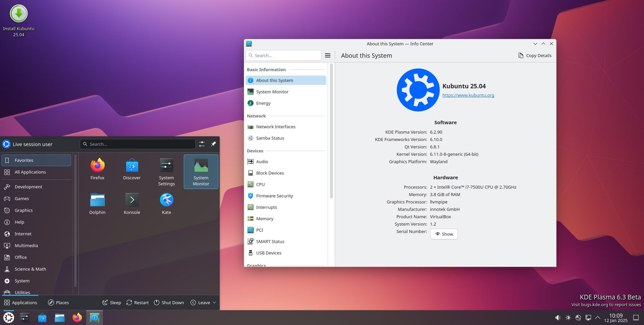644x325 pixels.
Task: Open the brightness applet in system tray
Action: [x=568, y=318]
